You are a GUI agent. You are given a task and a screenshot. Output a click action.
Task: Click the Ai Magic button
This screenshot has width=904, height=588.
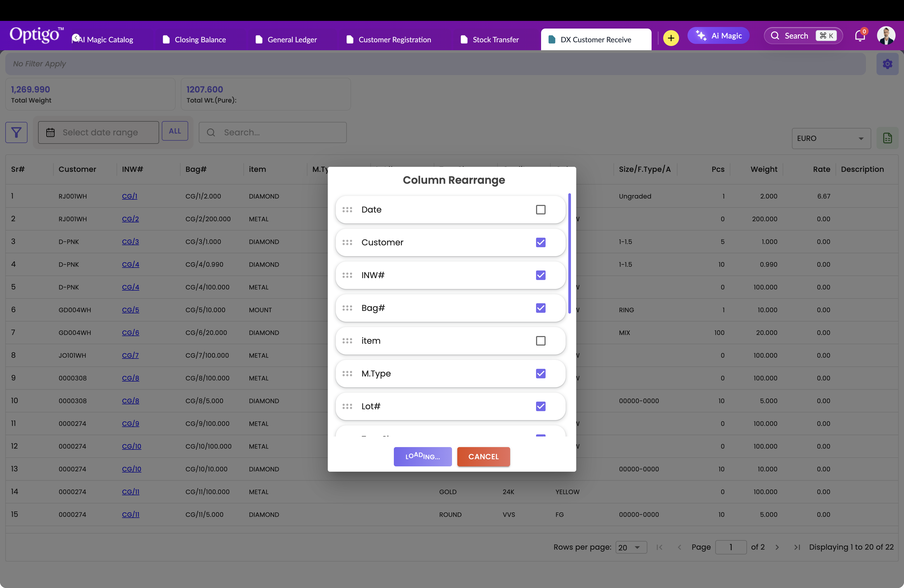click(718, 36)
